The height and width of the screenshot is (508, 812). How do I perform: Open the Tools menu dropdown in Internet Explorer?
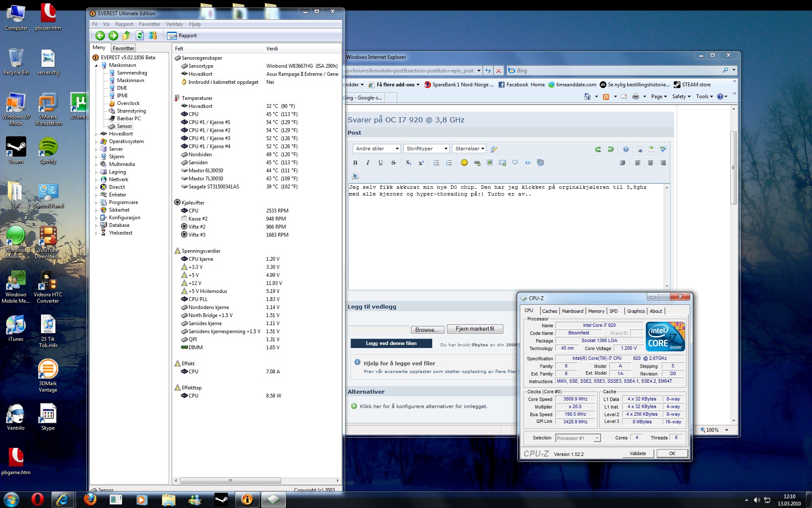[705, 97]
